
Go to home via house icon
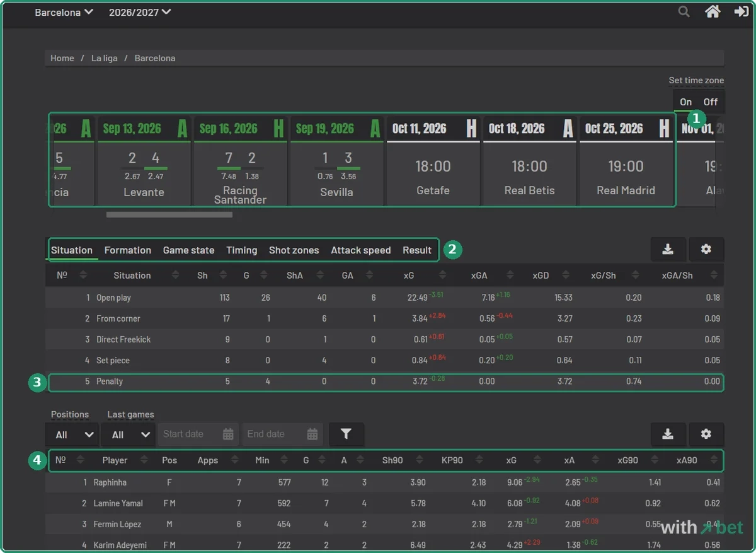pyautogui.click(x=713, y=11)
